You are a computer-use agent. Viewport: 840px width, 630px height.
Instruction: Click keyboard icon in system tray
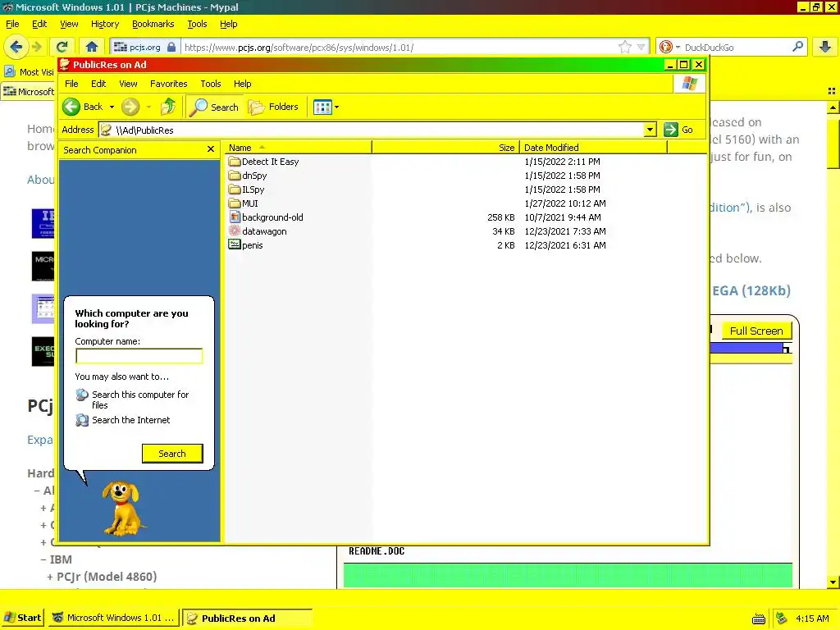(758, 619)
